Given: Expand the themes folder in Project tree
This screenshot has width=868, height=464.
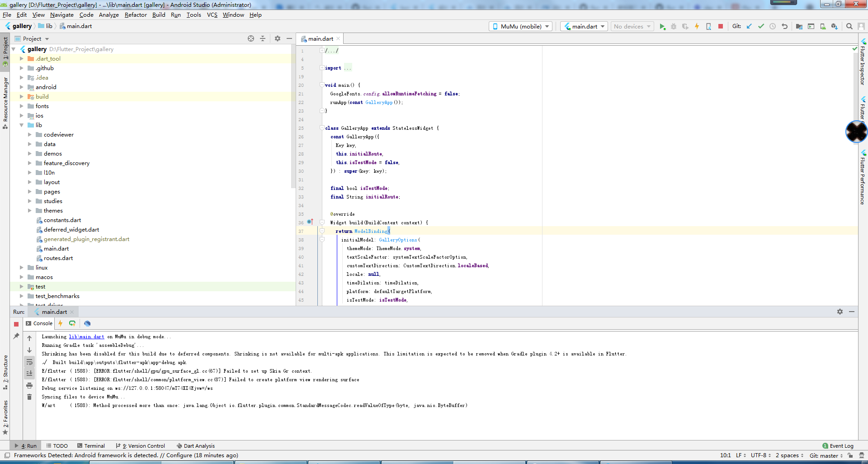Looking at the screenshot, I should click(x=30, y=210).
